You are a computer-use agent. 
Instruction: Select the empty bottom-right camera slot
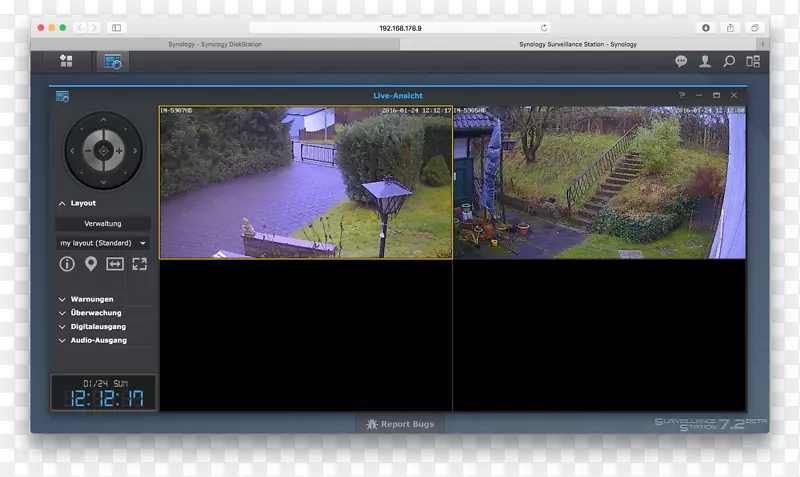point(599,335)
